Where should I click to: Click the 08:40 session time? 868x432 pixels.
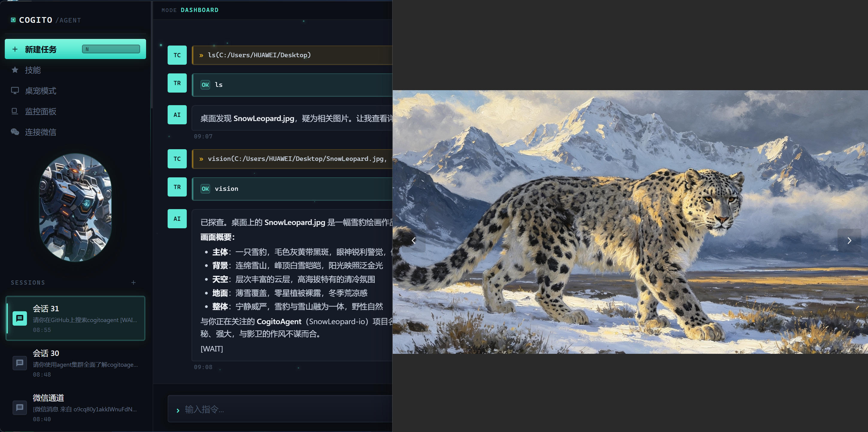tap(42, 419)
